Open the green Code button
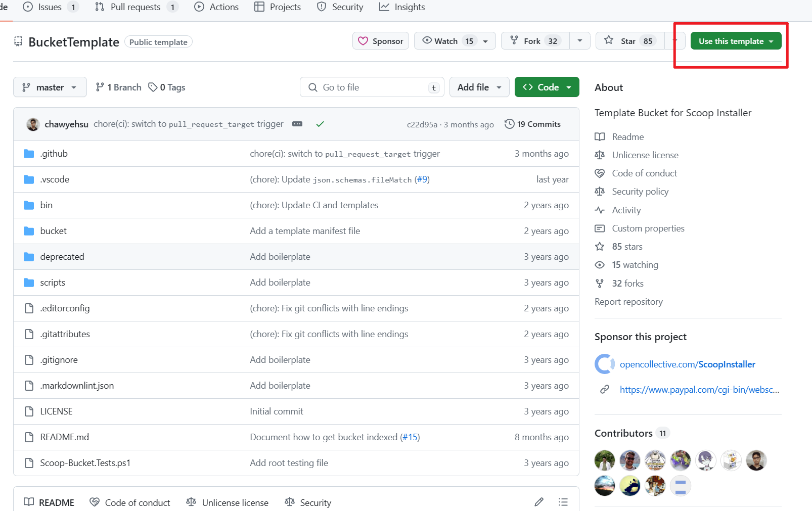 point(547,87)
